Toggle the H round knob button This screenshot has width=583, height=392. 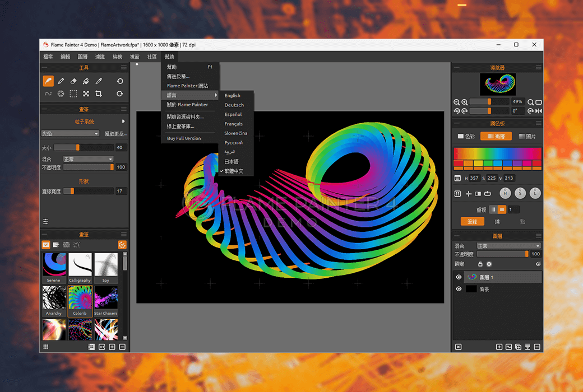click(x=505, y=193)
